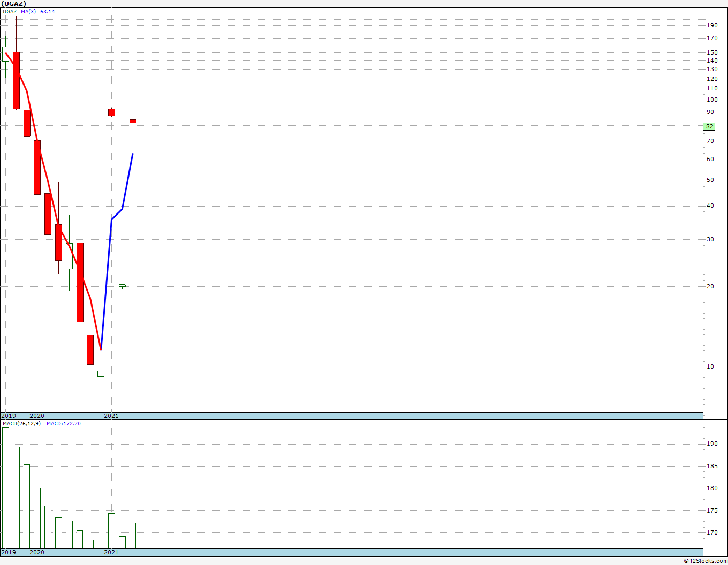Image resolution: width=728 pixels, height=565 pixels.
Task: Select the 40 price axis label
Action: (710, 205)
